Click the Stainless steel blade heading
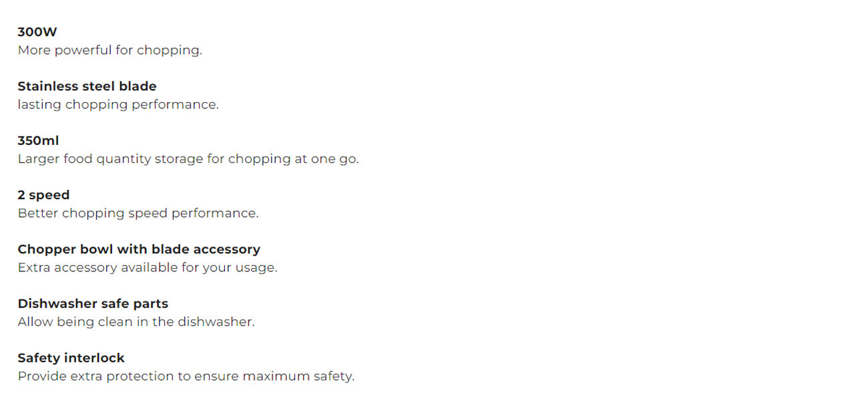The width and height of the screenshot is (868, 405). click(x=87, y=86)
